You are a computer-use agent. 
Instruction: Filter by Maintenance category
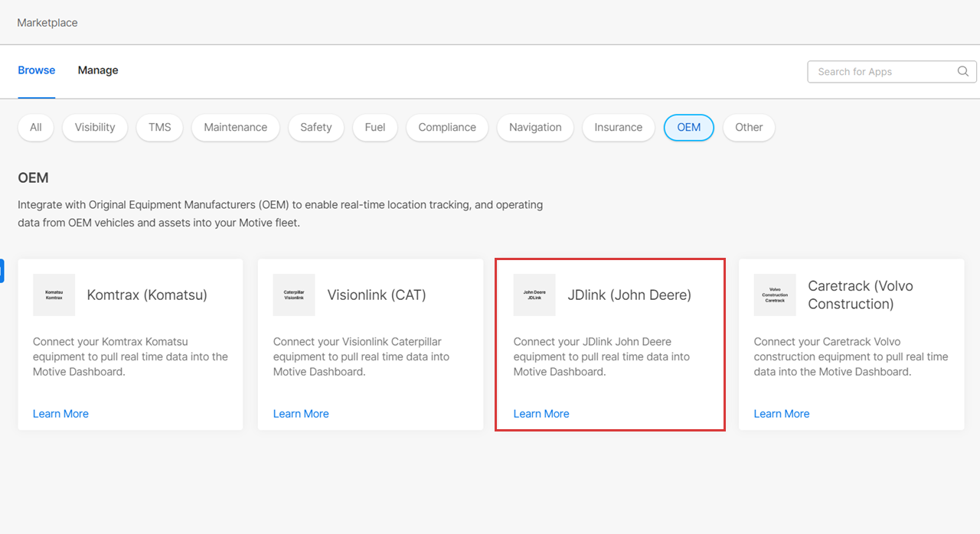pos(236,128)
